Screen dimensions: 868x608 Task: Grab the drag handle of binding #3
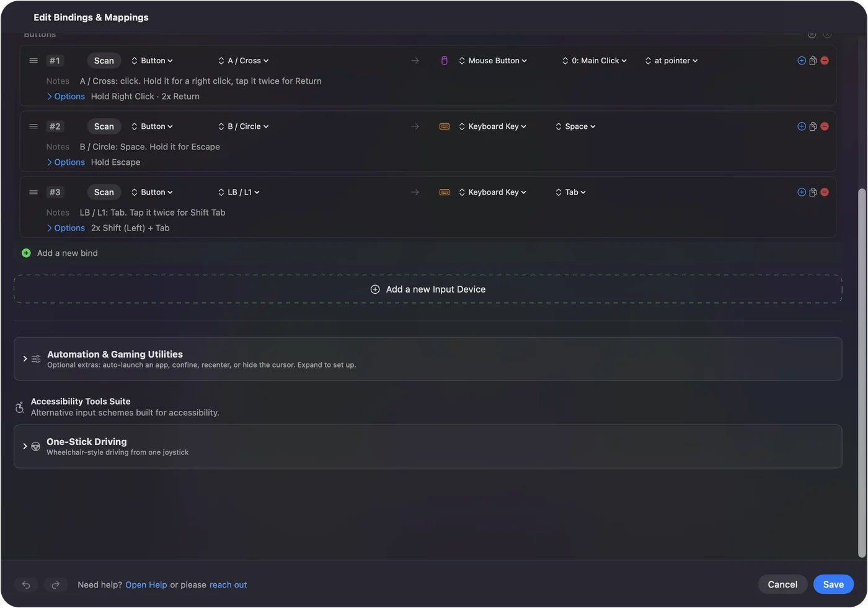[33, 192]
